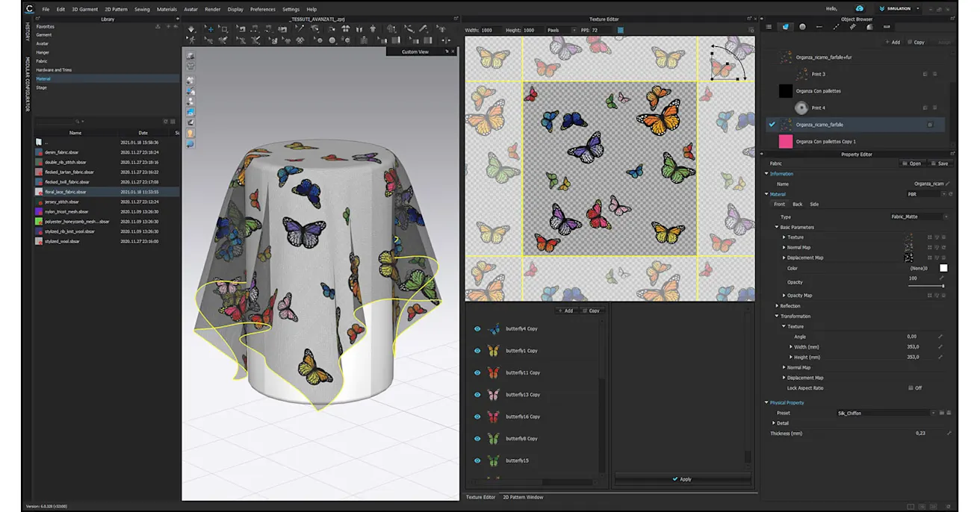Image resolution: width=980 pixels, height=512 pixels.
Task: Hide the butterfly4 Copy layer
Action: (x=477, y=328)
